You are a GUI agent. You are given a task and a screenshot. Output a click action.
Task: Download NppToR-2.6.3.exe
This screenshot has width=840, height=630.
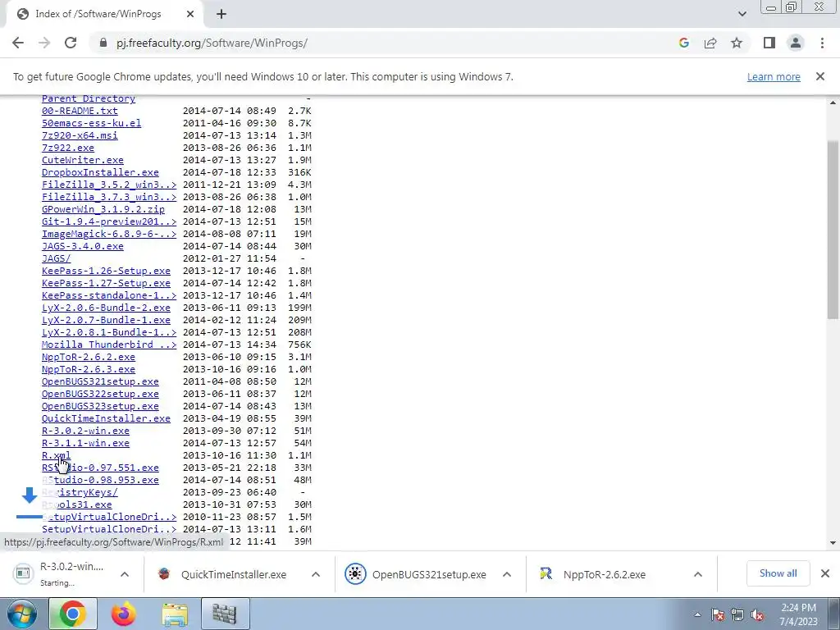point(89,370)
